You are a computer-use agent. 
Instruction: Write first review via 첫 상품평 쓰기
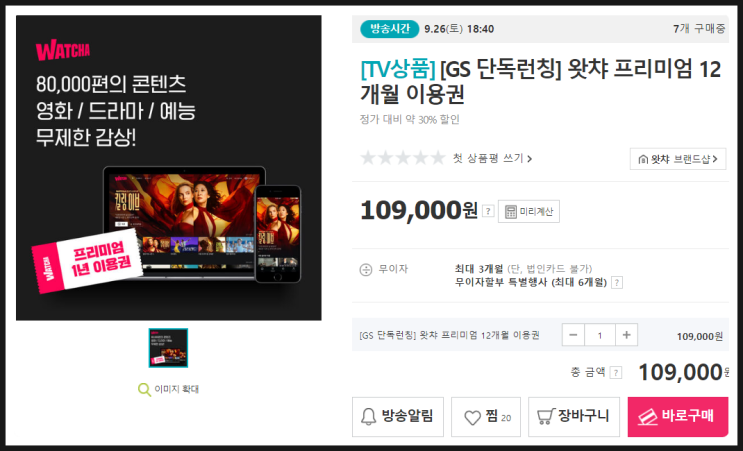click(492, 158)
